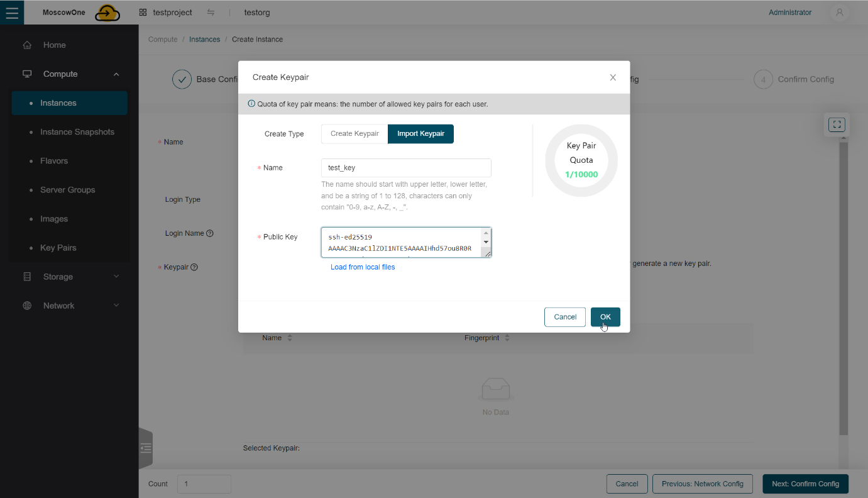Screen dimensions: 868x498
Task: Expand the Storage section
Action: 116,276
